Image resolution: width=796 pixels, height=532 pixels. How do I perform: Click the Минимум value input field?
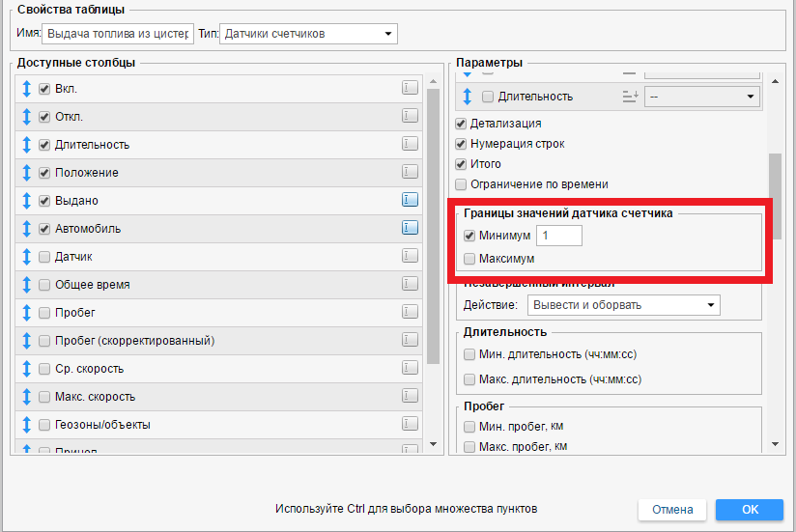coord(559,236)
